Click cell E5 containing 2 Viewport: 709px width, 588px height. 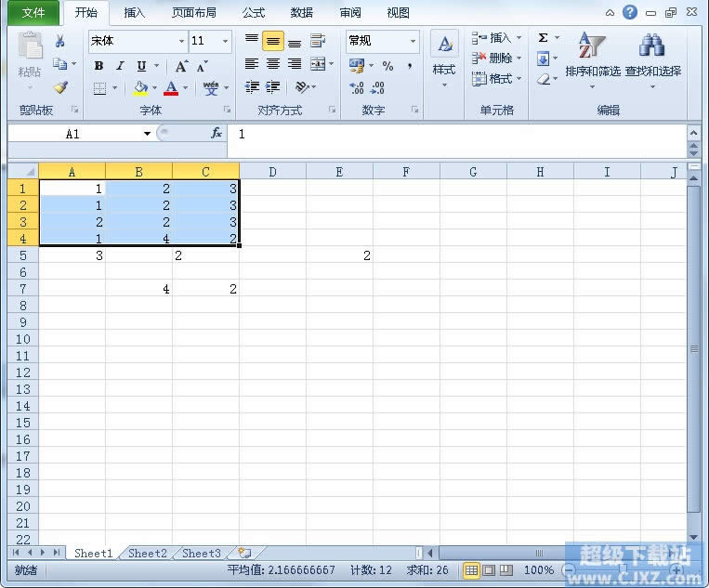click(339, 255)
